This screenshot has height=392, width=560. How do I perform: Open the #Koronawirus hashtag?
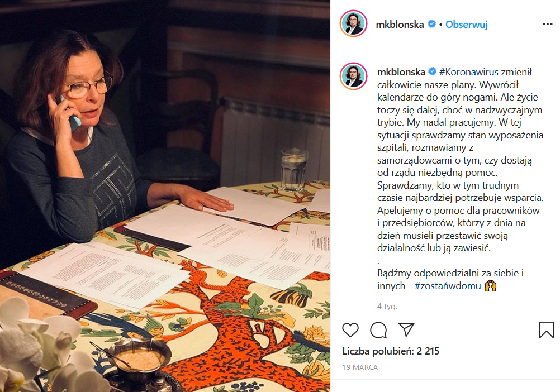click(x=468, y=71)
